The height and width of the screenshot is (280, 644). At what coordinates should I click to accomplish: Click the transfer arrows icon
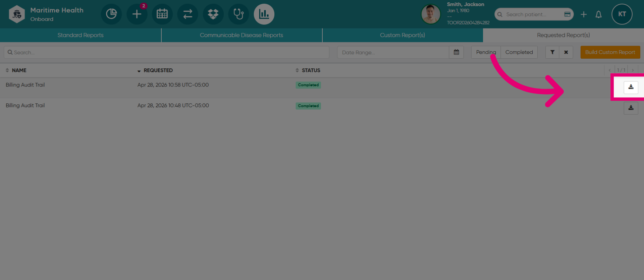click(188, 14)
